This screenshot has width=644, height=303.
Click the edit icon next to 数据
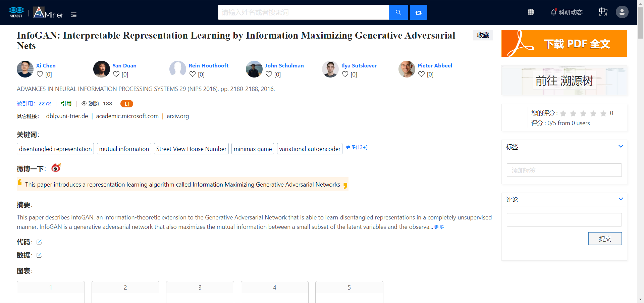click(x=39, y=255)
